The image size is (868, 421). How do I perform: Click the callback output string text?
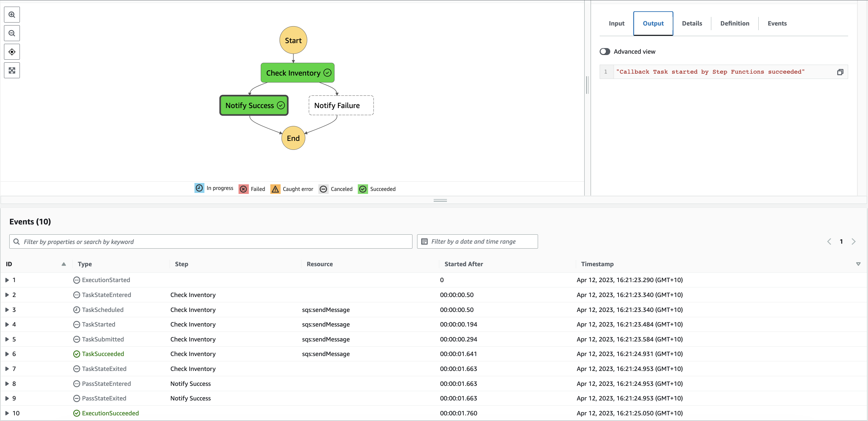coord(710,72)
